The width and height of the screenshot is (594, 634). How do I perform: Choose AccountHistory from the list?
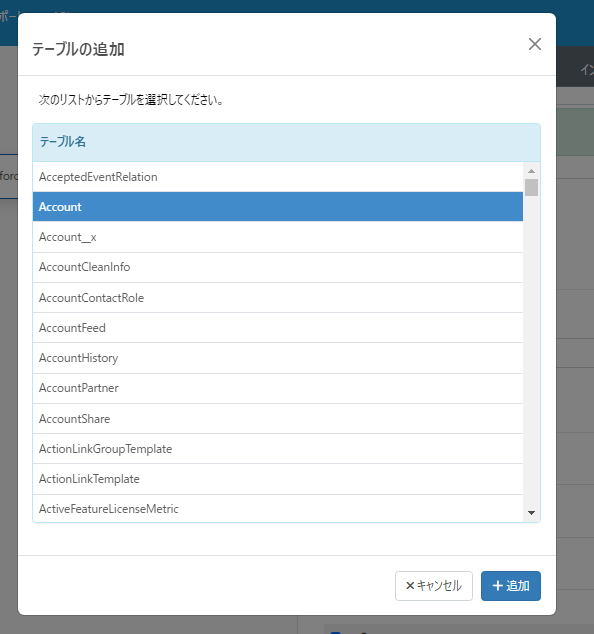pos(278,358)
